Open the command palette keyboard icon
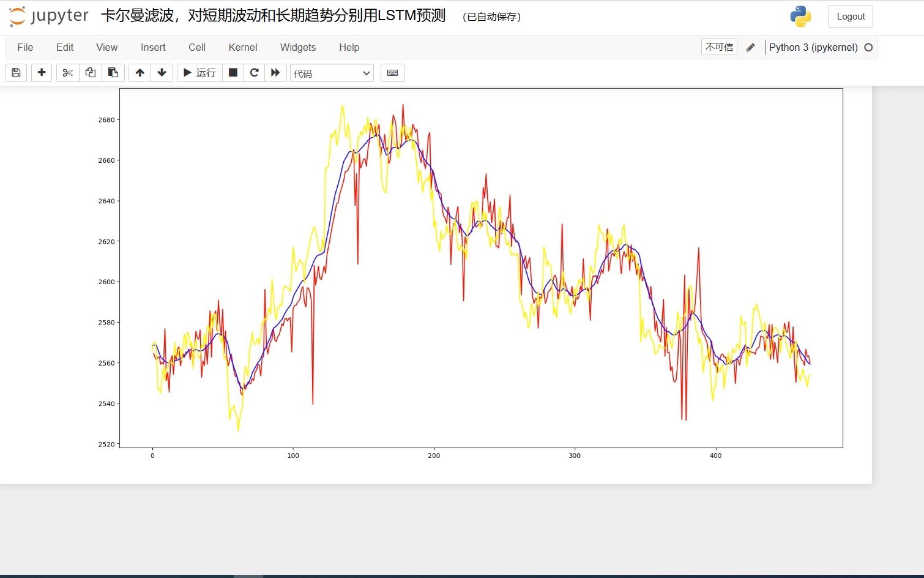This screenshot has height=578, width=924. pos(393,73)
